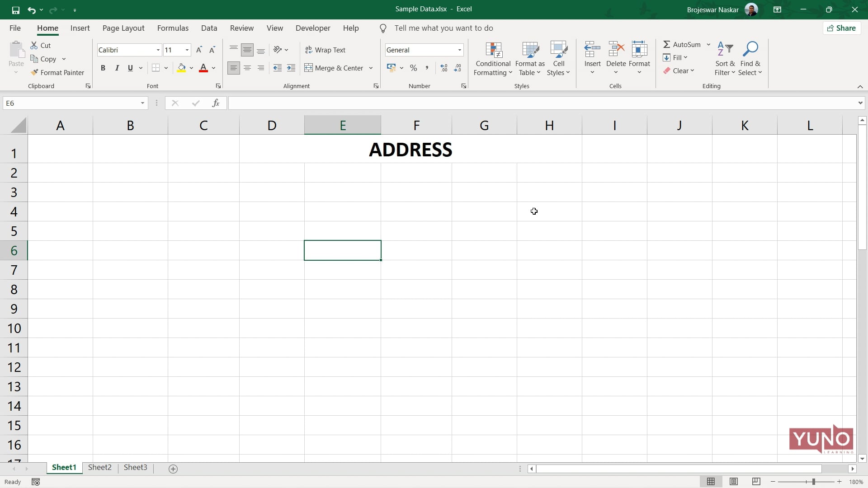
Task: Switch to the Data tab
Action: (209, 28)
